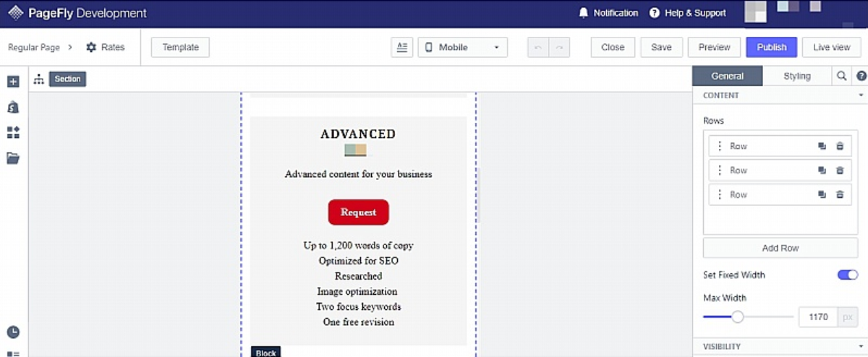Publish the page

(772, 47)
